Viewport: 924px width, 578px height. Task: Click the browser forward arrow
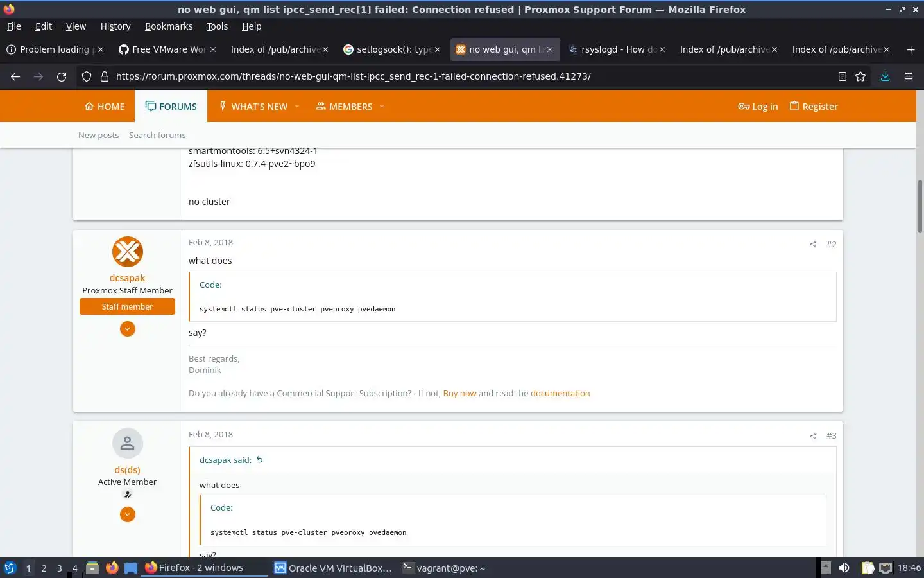(x=38, y=76)
